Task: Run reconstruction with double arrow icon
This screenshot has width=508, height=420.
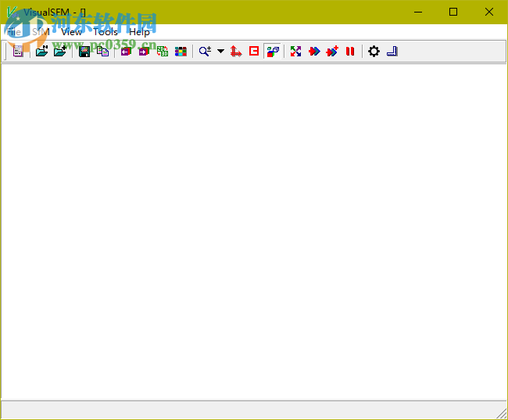Action: click(314, 52)
